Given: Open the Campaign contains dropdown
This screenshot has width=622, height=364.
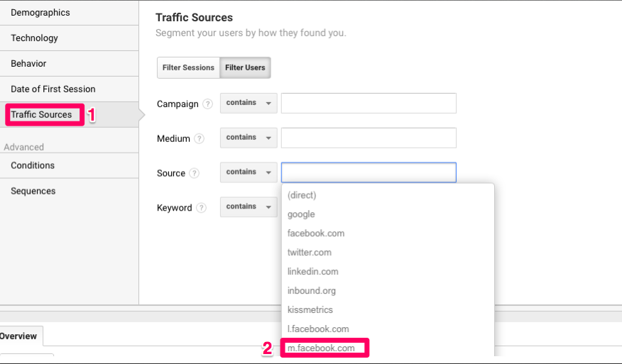Looking at the screenshot, I should tap(249, 103).
